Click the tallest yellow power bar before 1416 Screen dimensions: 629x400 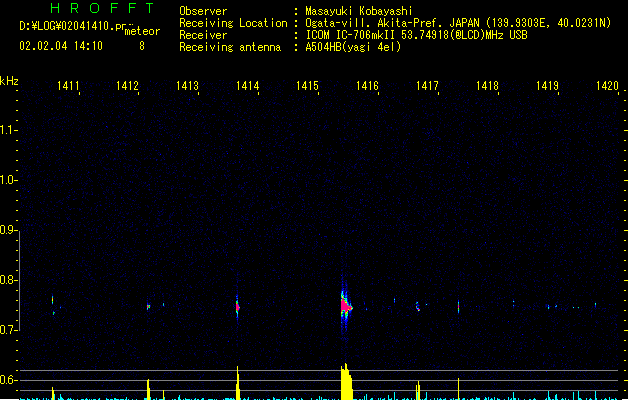347,382
